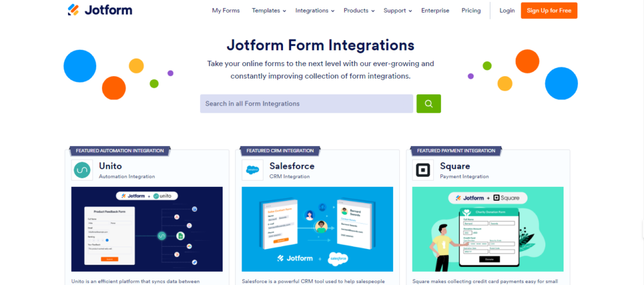Open the Square integration preview image

(488, 229)
